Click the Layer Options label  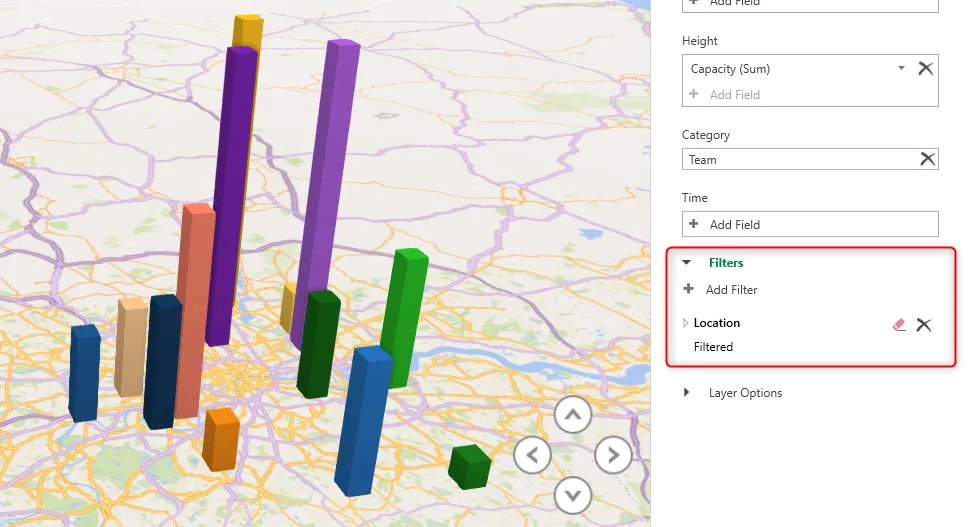pyautogui.click(x=745, y=393)
